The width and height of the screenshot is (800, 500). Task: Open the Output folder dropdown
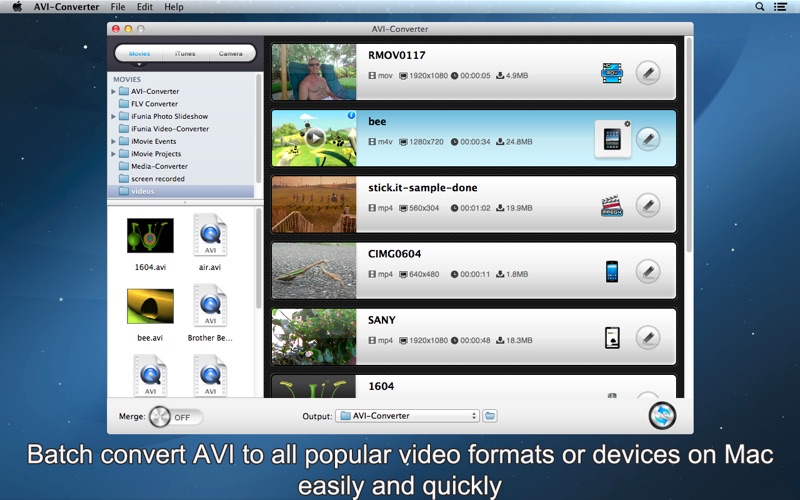coord(408,416)
